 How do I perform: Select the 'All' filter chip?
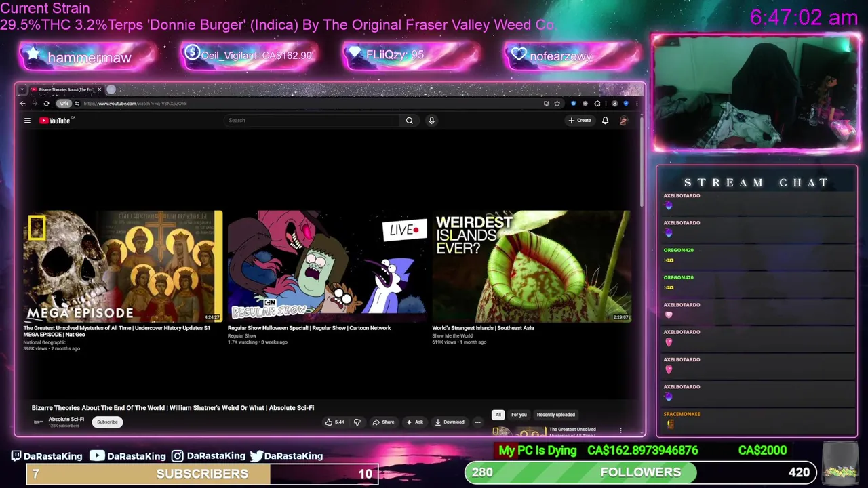[498, 415]
